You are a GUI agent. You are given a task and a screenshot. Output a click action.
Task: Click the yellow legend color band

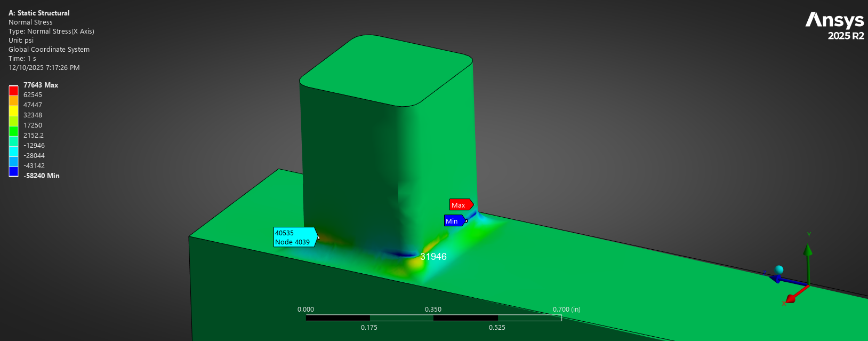click(14, 111)
